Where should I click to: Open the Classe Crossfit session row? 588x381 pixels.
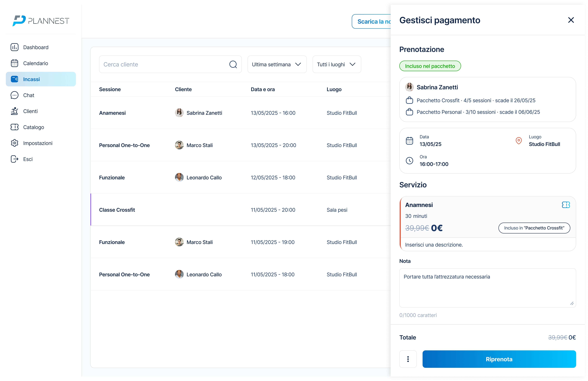(x=117, y=210)
